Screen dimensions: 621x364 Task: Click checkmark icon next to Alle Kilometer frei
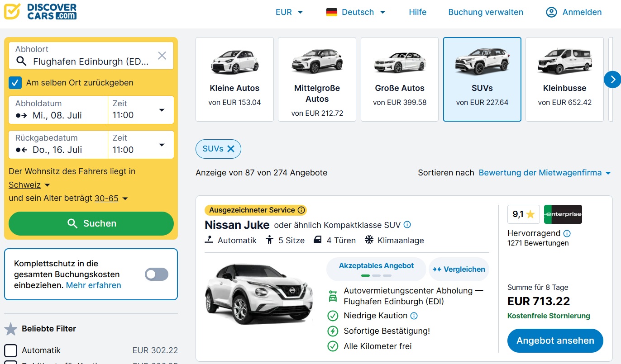coord(333,346)
